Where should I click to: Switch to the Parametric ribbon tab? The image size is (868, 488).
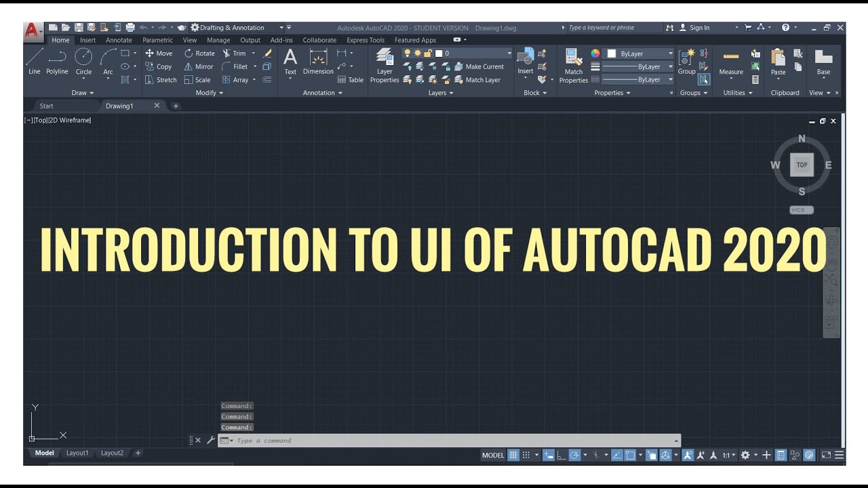pos(157,40)
